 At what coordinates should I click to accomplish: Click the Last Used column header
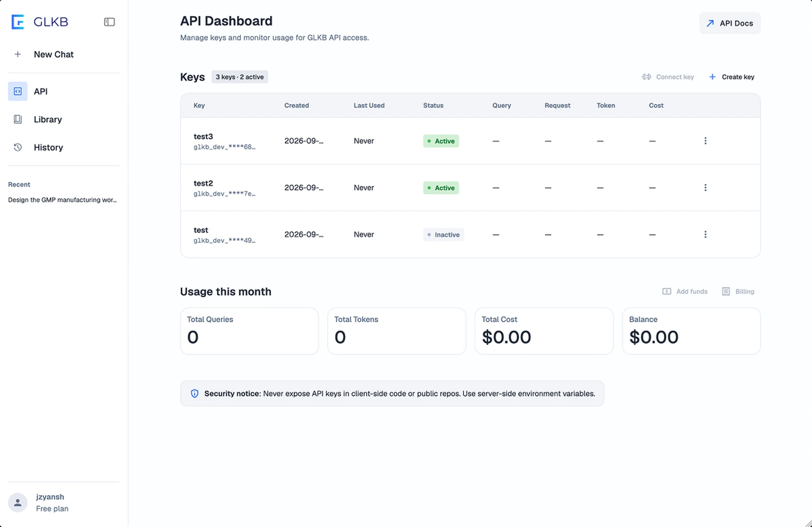pyautogui.click(x=369, y=106)
